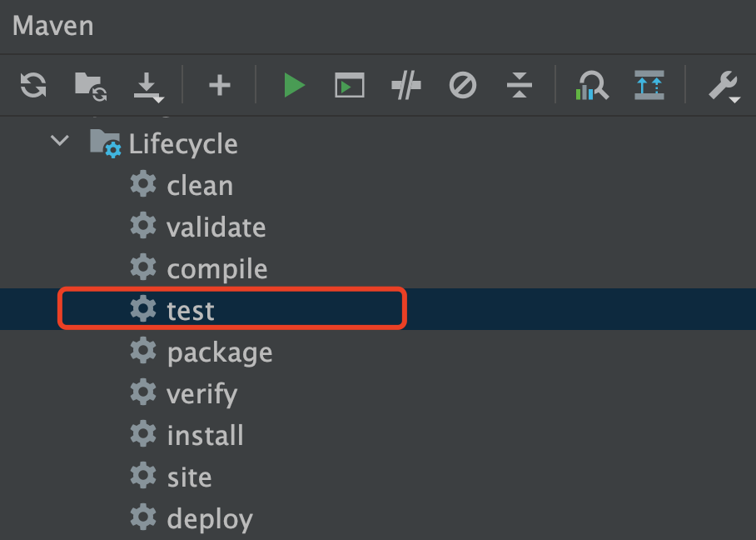Click the Add Maven Projects plus icon
Screen dimensions: 756x540
click(219, 85)
